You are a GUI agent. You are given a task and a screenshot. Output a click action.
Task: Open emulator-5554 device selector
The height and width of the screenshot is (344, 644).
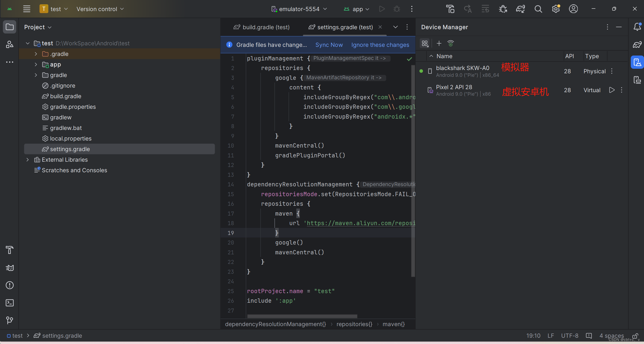(x=299, y=9)
